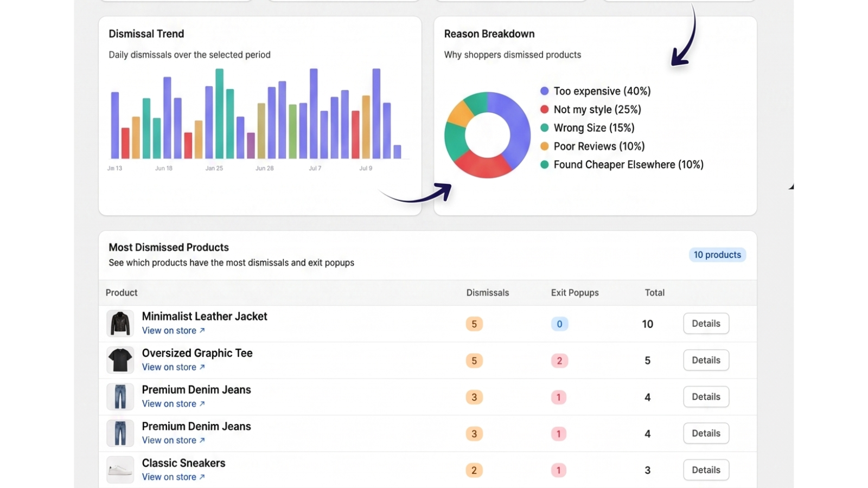Screen dimensions: 868x488
Task: Click the Not my style red legend dot
Action: [x=544, y=110]
